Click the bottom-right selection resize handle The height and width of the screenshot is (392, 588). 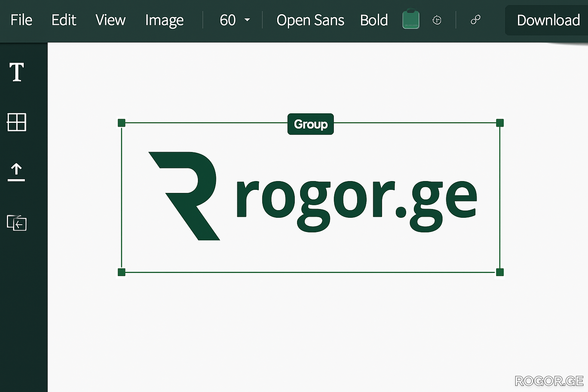500,272
